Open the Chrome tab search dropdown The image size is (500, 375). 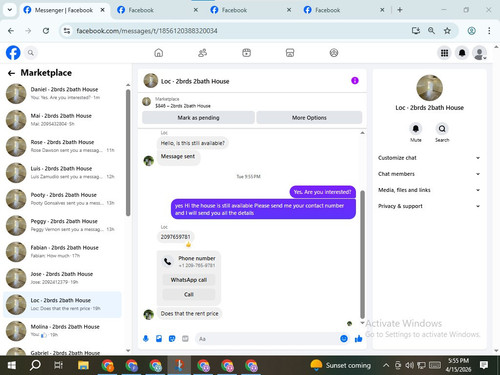[10, 10]
